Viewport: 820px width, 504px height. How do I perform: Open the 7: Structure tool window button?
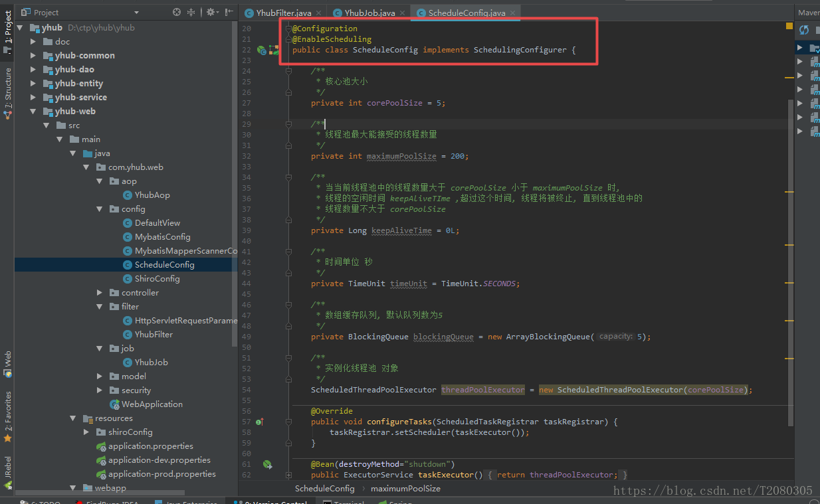(x=7, y=93)
